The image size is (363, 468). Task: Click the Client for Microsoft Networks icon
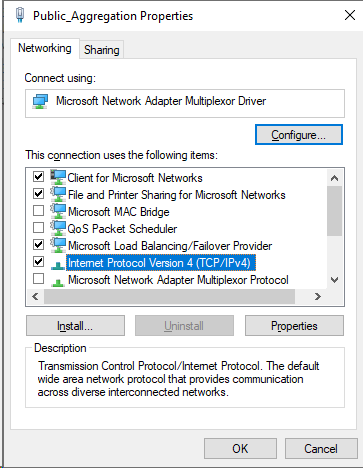[58, 177]
